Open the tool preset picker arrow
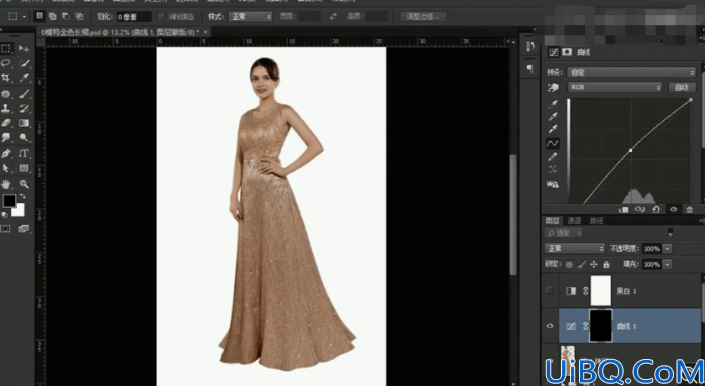Image resolution: width=705 pixels, height=386 pixels. point(24,17)
